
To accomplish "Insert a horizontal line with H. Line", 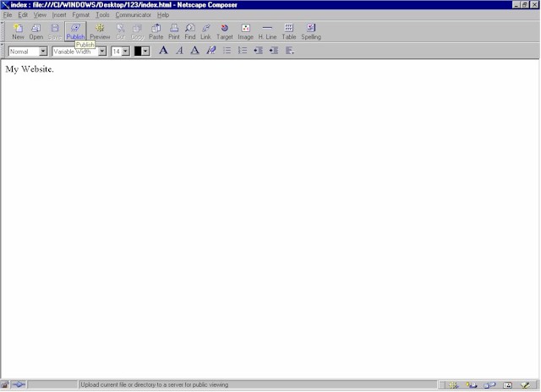I will (267, 32).
